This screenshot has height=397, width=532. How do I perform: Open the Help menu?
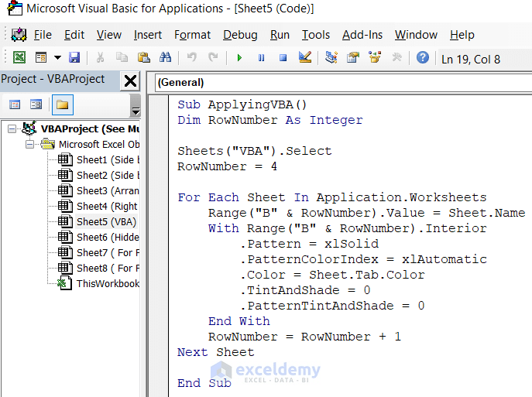462,35
